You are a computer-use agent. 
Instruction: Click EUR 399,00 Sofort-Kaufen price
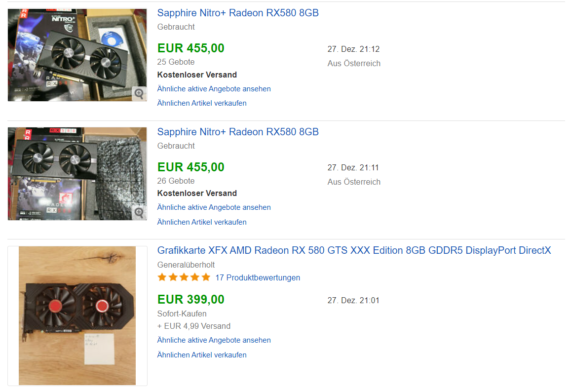click(x=191, y=299)
